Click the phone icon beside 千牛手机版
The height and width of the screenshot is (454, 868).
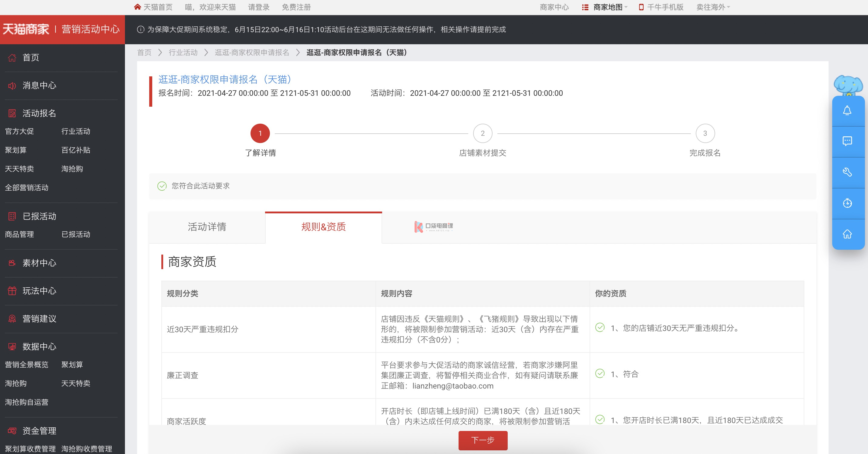pos(641,7)
